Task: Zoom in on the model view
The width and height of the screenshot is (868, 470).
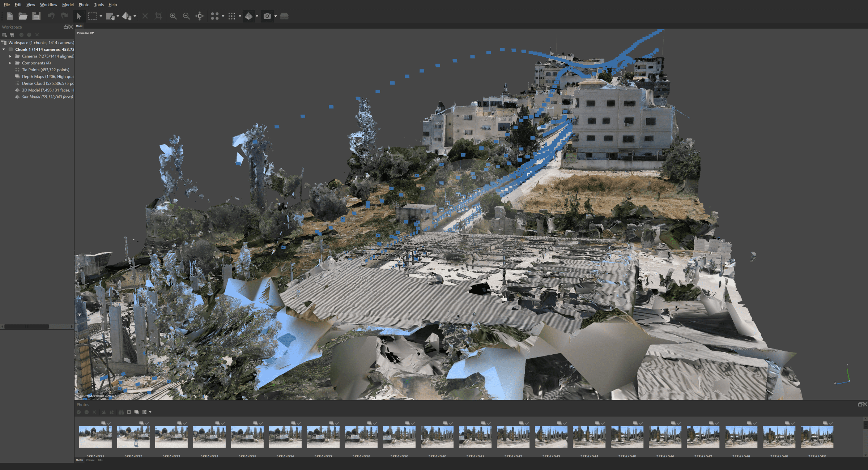Action: [174, 16]
